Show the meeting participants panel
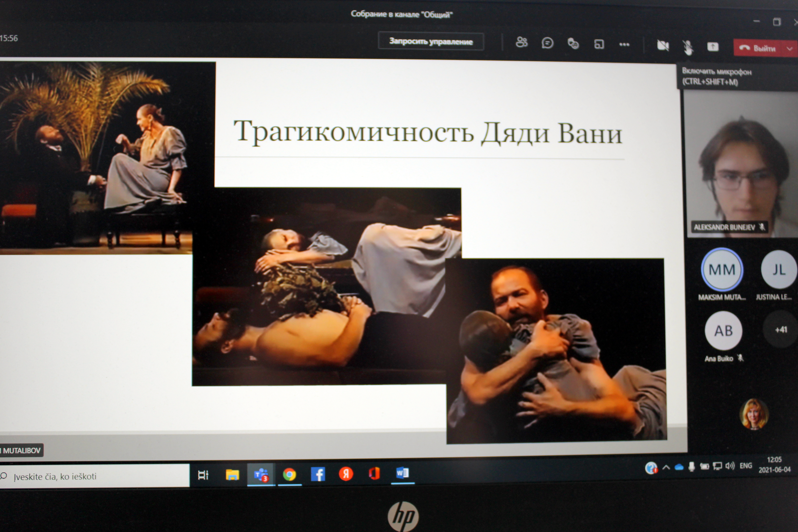Image resolution: width=798 pixels, height=532 pixels. coord(522,42)
